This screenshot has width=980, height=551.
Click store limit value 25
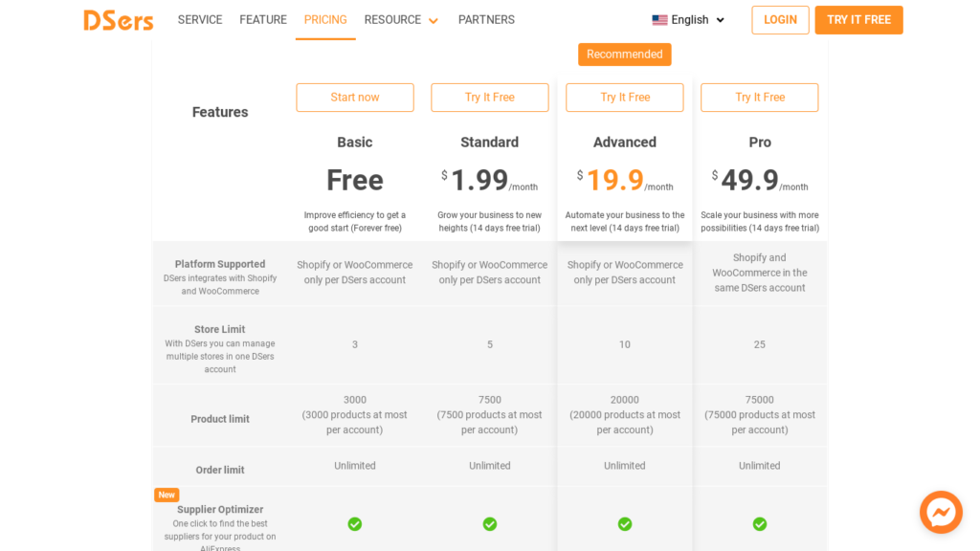click(x=759, y=344)
